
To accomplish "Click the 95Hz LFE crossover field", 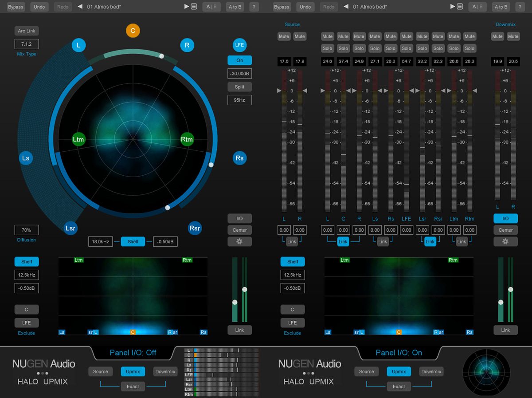I will pyautogui.click(x=239, y=100).
